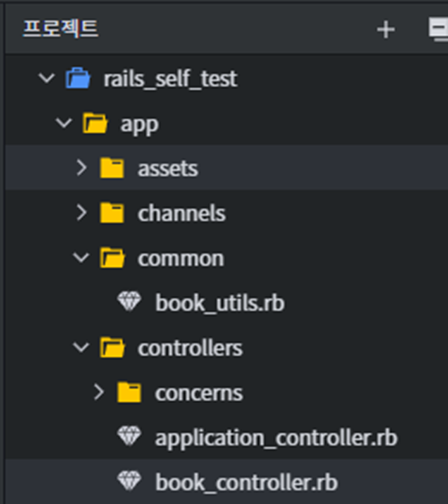This screenshot has width=448, height=504.
Task: Click the concerns folder icon
Action: pos(129,392)
